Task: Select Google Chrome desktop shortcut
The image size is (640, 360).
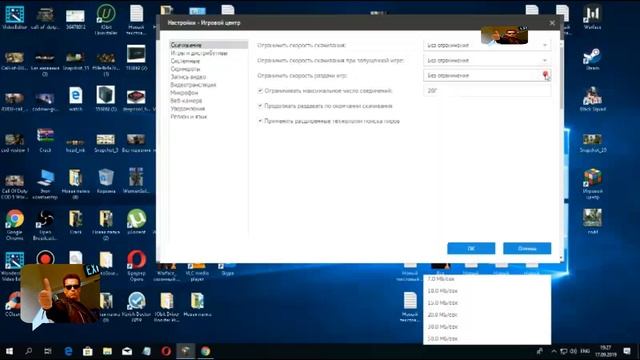Action: [x=15, y=224]
